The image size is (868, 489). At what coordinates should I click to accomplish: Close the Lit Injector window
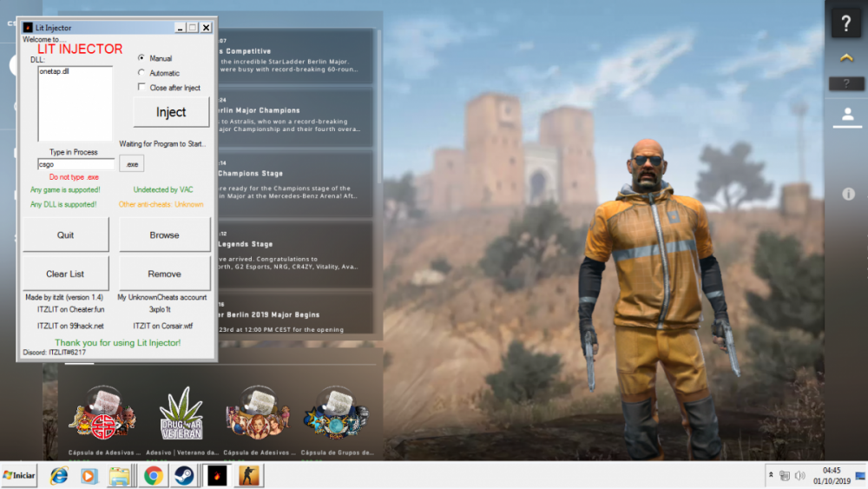point(206,27)
